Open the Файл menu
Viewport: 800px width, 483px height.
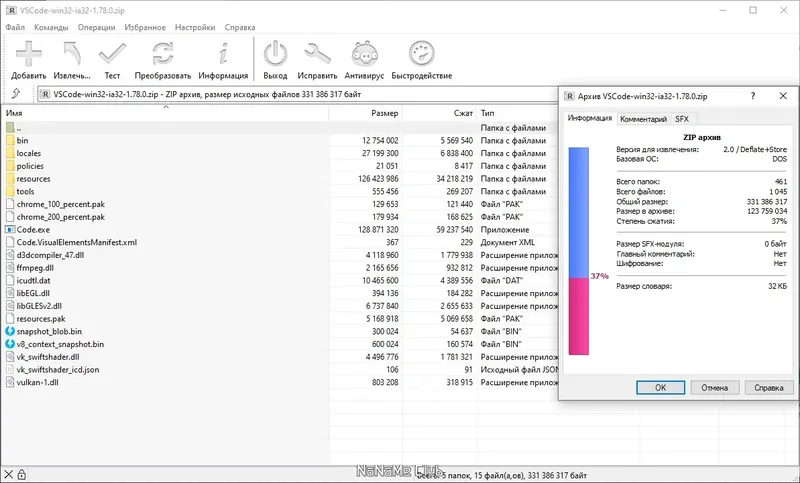pyautogui.click(x=15, y=28)
